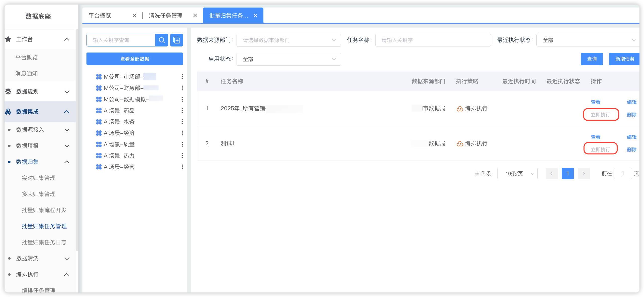Open 批量归集任务日志 menu item

[44, 242]
